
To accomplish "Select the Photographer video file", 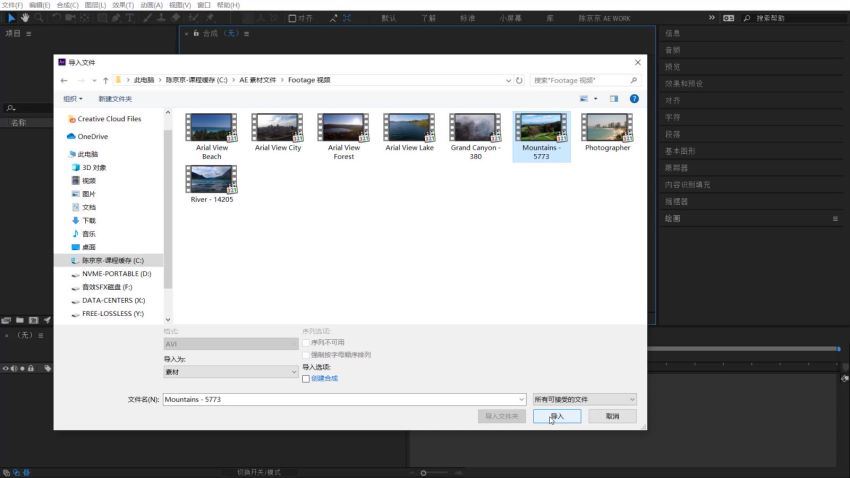I will 607,133.
